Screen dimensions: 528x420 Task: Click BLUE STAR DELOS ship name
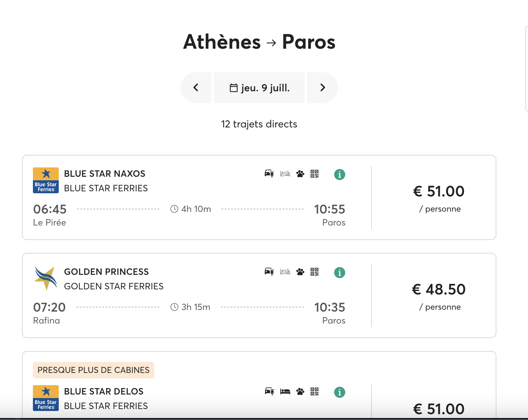coord(104,391)
